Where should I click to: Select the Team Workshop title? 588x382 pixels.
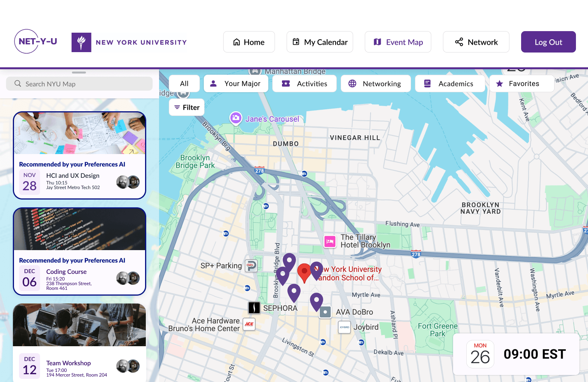(68, 363)
